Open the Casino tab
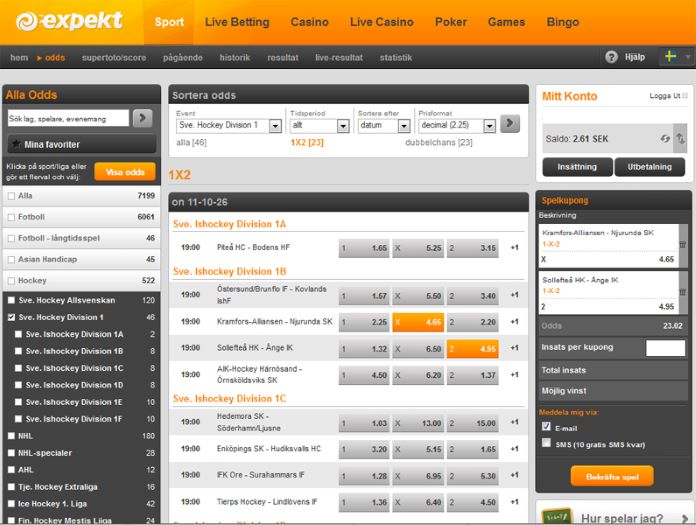Screen dimensions: 696x525 point(309,22)
